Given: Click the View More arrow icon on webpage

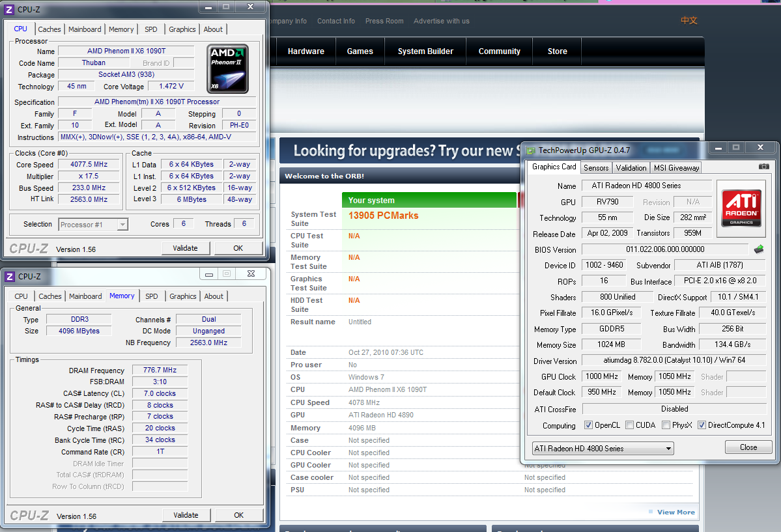Looking at the screenshot, I should tap(651, 512).
